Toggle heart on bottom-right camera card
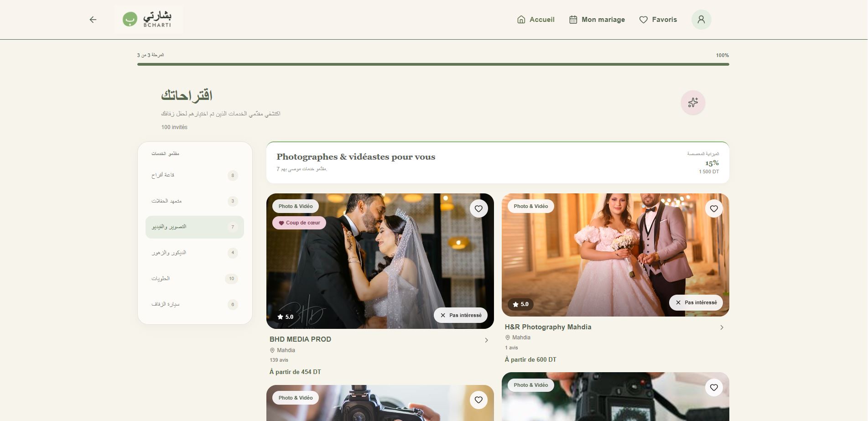868x421 pixels. click(x=714, y=388)
